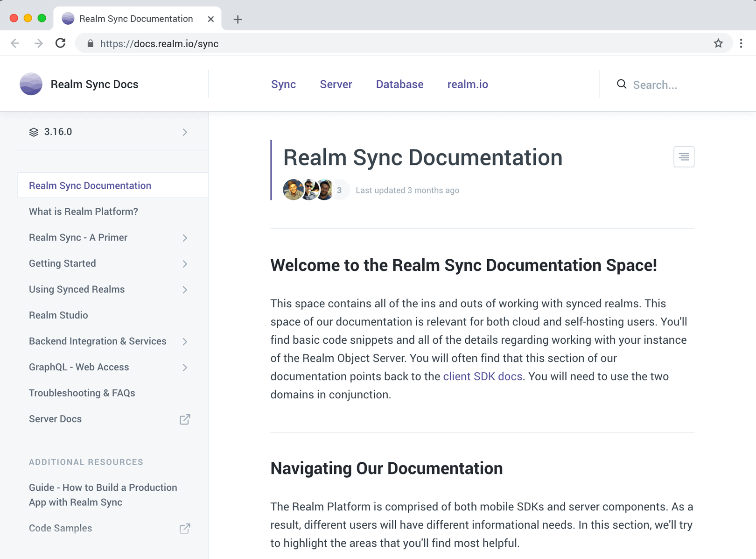The width and height of the screenshot is (756, 559).
Task: Select the Sync navigation tab
Action: click(x=283, y=84)
